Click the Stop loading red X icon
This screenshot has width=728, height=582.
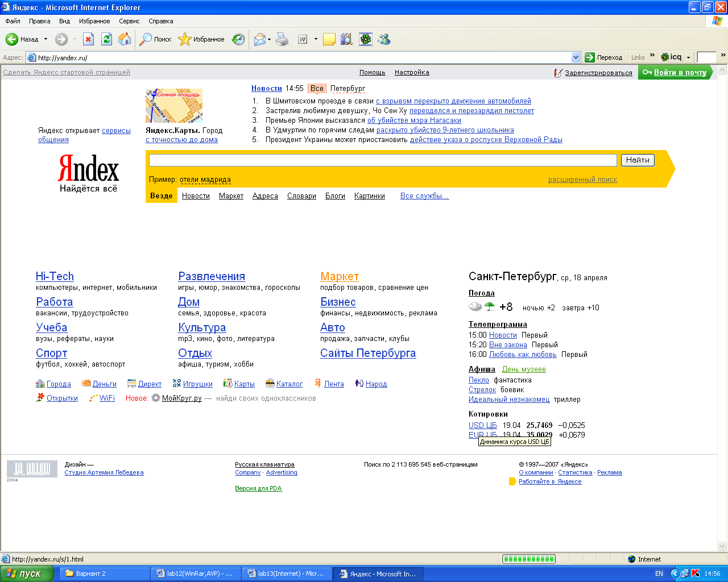pos(88,39)
